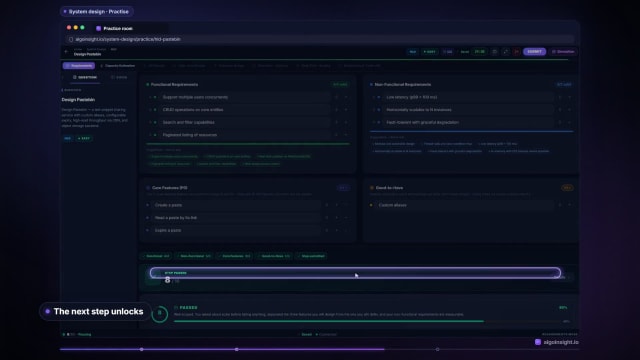Click the green PASSED progress bar
The height and width of the screenshot is (360, 640).
pos(329,321)
